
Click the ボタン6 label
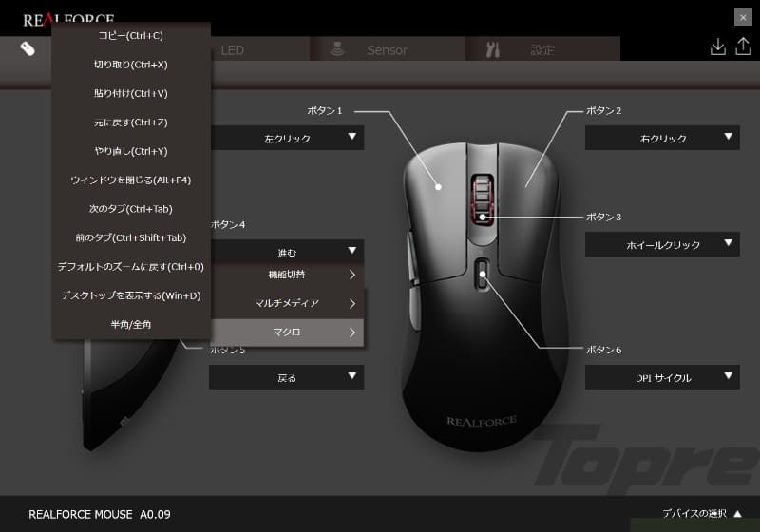(603, 350)
